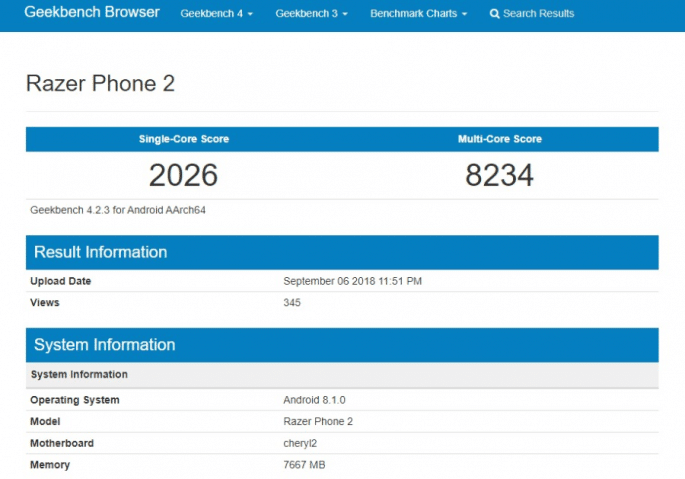The height and width of the screenshot is (479, 685).
Task: Click the search magnifier icon in navbar
Action: coord(494,14)
